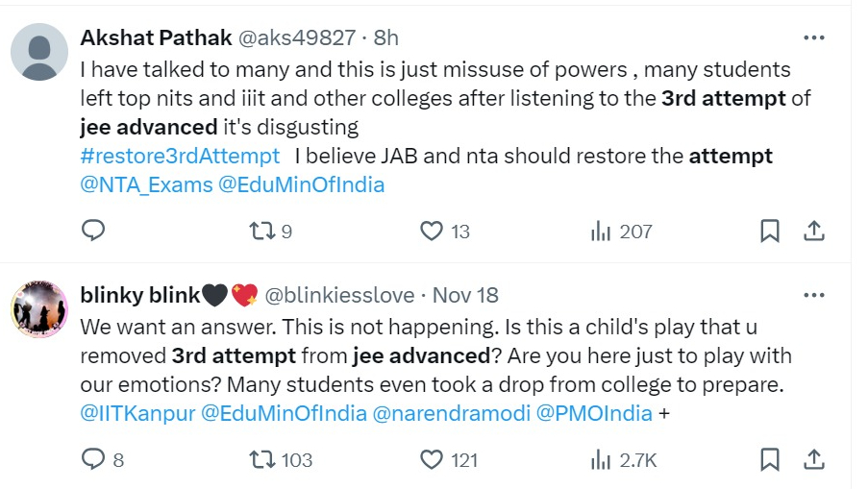View analytics for Akshat Pathak's tweet

(x=602, y=231)
